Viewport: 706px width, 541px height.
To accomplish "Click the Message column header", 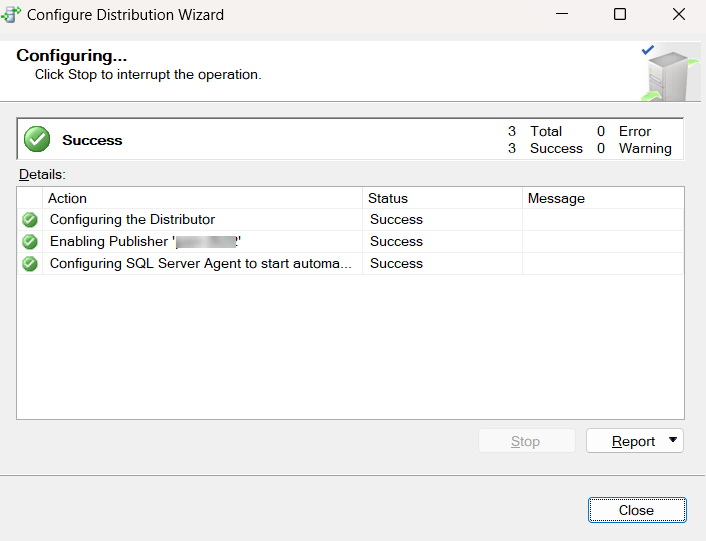I will (x=600, y=198).
